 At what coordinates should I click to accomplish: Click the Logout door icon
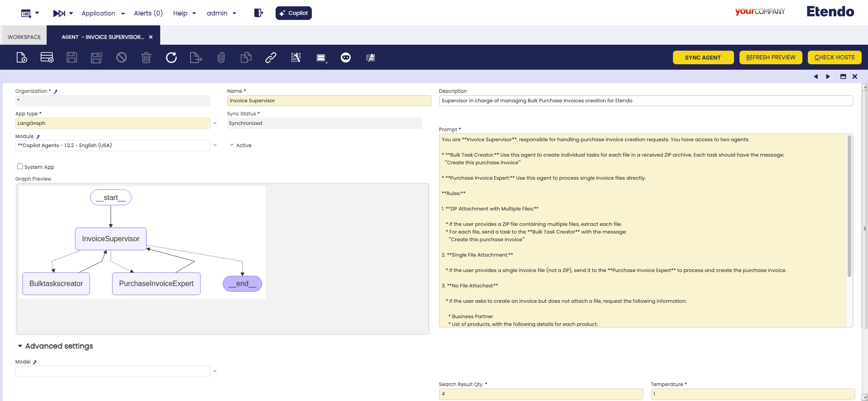pyautogui.click(x=258, y=13)
